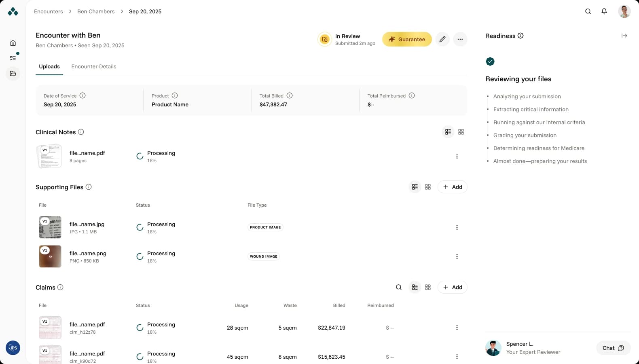
Task: Click the Guarantee button
Action: 407,39
